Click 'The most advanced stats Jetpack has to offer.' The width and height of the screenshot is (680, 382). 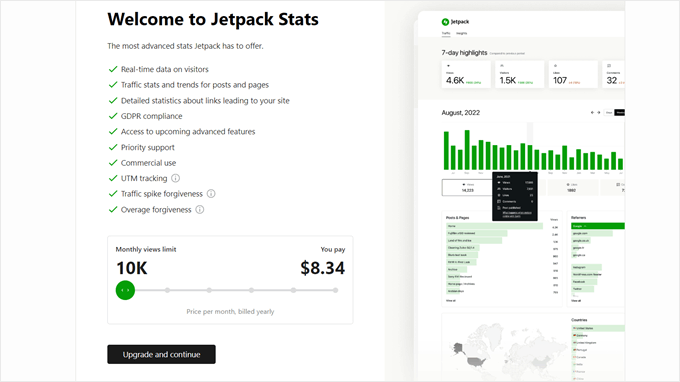pyautogui.click(x=185, y=46)
